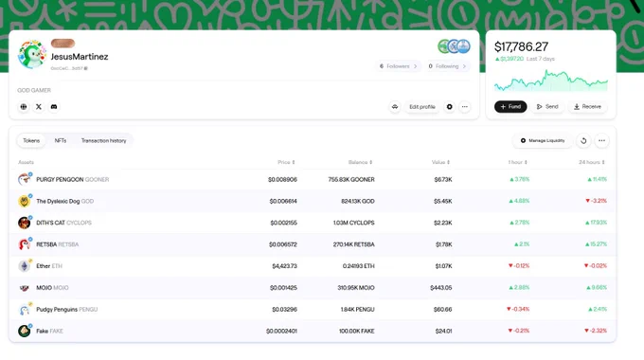
Task: Click the MOJO token icon
Action: (25, 288)
